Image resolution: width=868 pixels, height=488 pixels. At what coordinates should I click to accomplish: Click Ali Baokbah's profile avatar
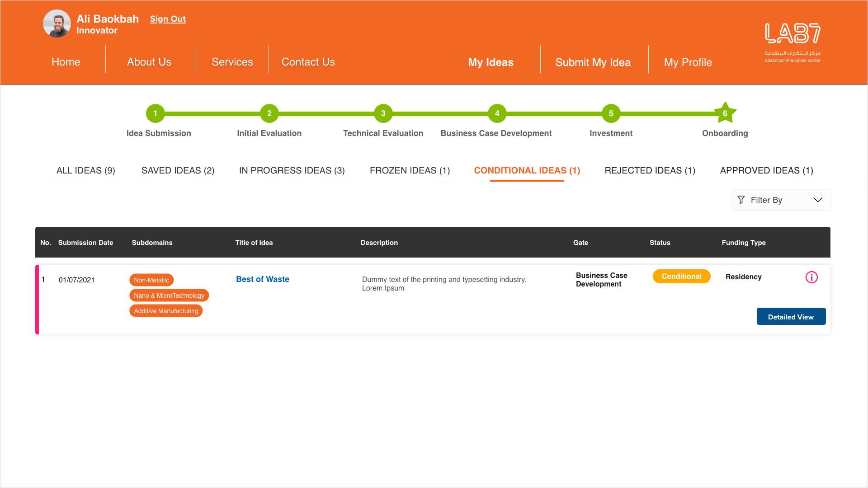(57, 23)
